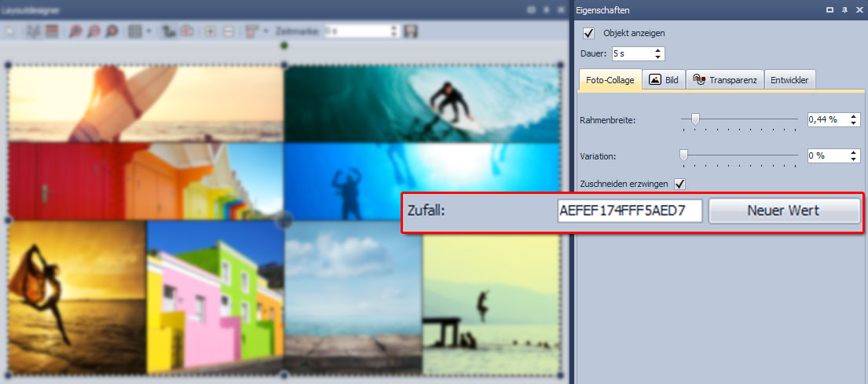Viewport: 868px width, 384px height.
Task: Increase Variation with the up arrow
Action: click(x=854, y=152)
